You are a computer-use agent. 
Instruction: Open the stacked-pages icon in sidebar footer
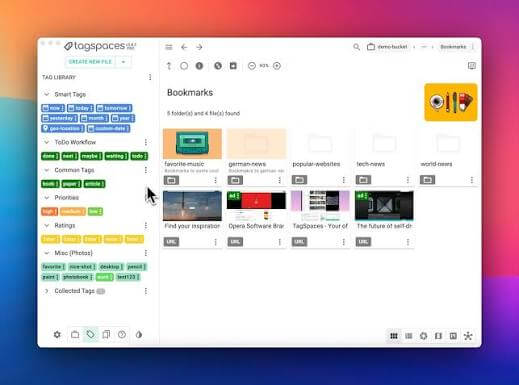pos(106,334)
